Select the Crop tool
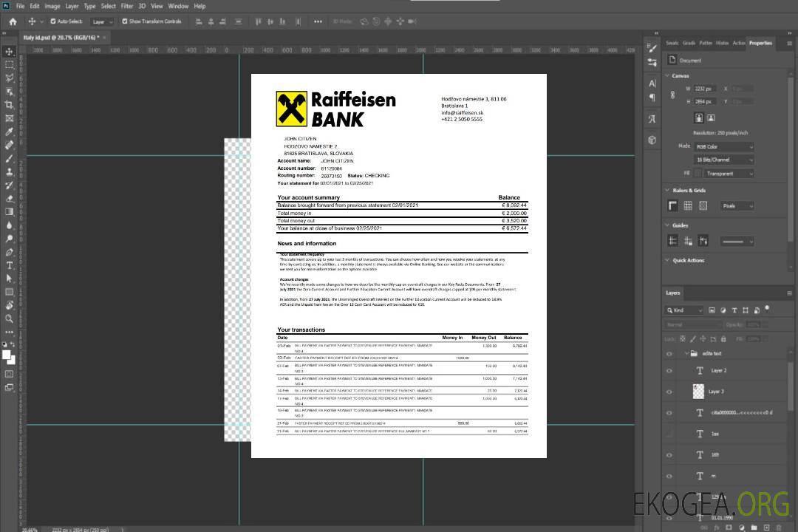 (x=9, y=105)
